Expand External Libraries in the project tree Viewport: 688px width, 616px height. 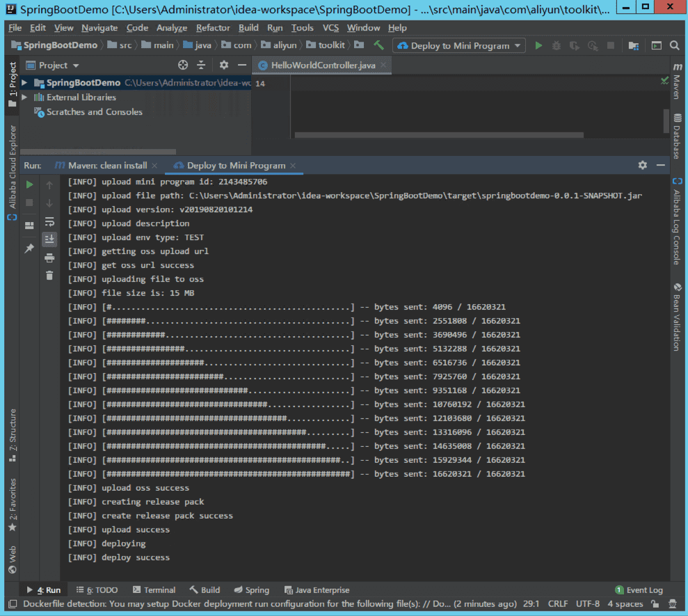pyautogui.click(x=24, y=97)
